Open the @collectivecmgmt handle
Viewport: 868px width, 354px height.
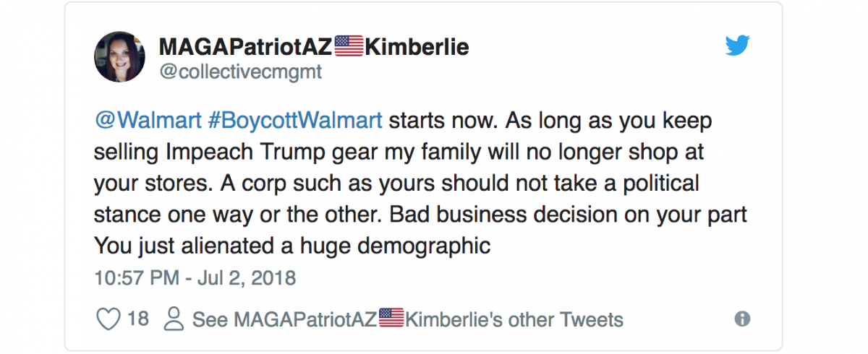click(240, 73)
